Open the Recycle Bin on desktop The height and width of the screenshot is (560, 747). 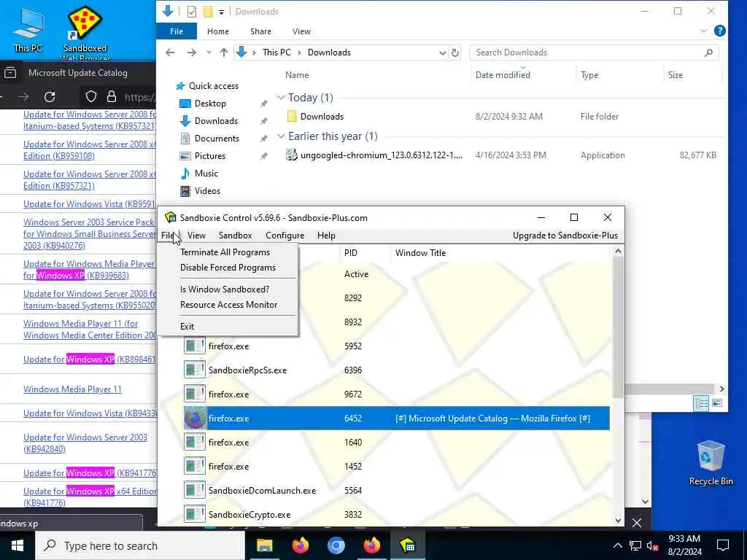pyautogui.click(x=711, y=463)
